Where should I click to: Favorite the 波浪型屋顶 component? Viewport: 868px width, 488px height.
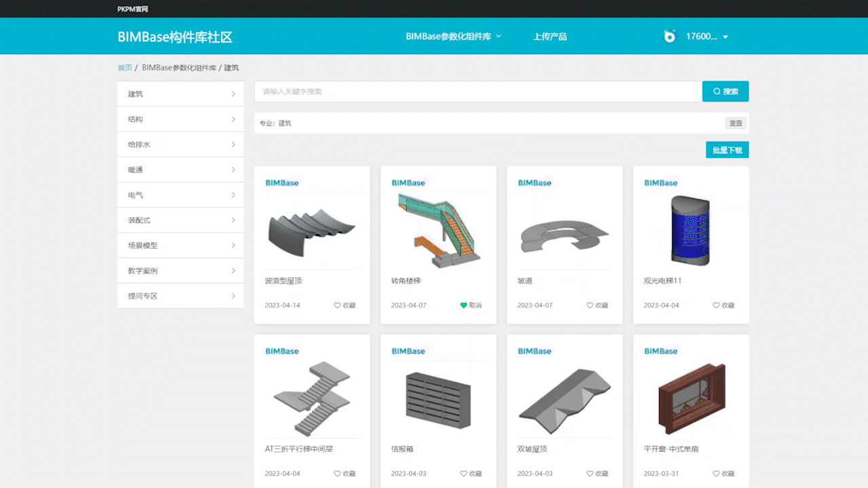[x=344, y=306]
